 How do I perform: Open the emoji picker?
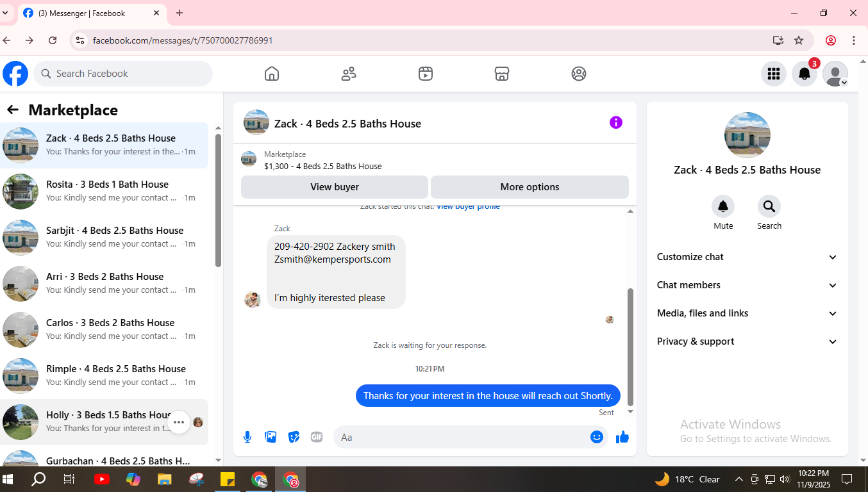597,437
